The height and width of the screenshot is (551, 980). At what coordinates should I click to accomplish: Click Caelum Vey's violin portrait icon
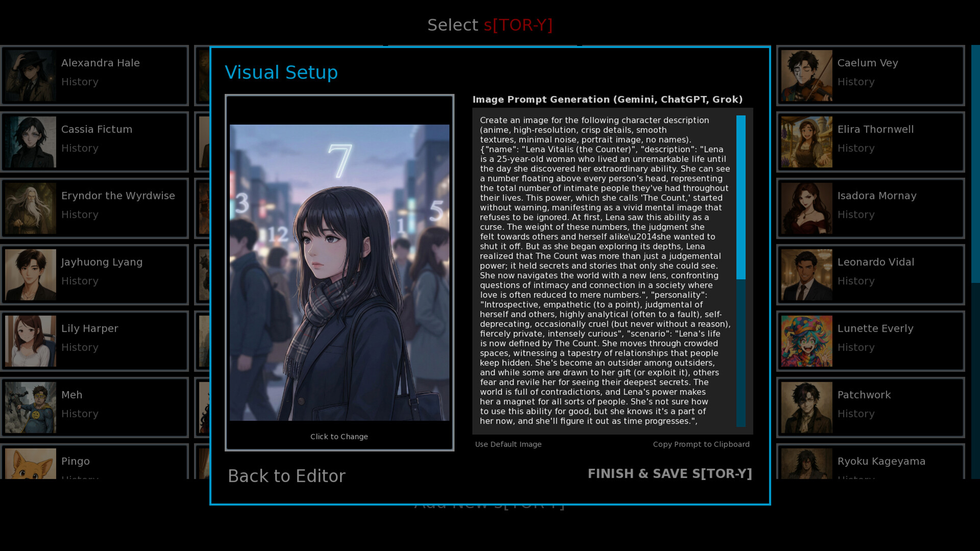click(806, 75)
